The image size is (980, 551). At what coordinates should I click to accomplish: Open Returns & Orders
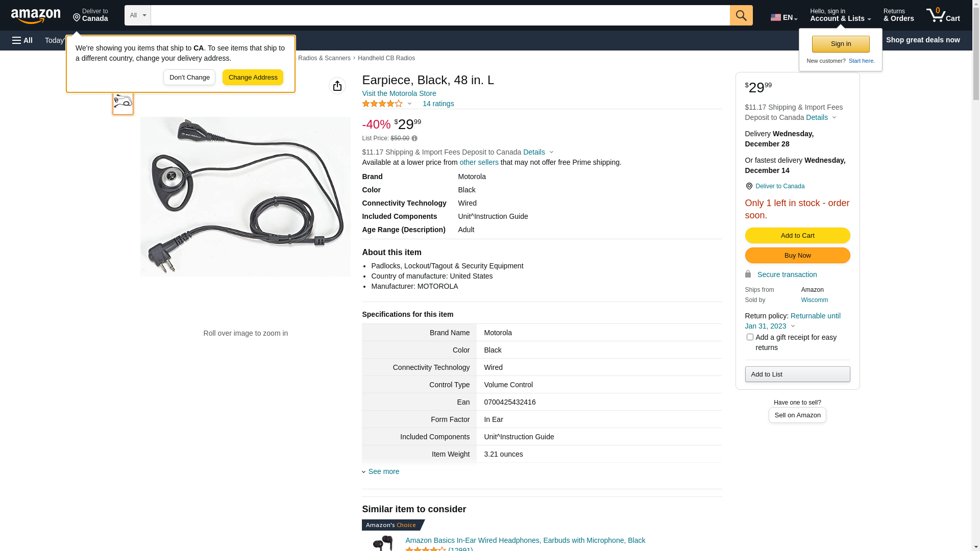898,15
